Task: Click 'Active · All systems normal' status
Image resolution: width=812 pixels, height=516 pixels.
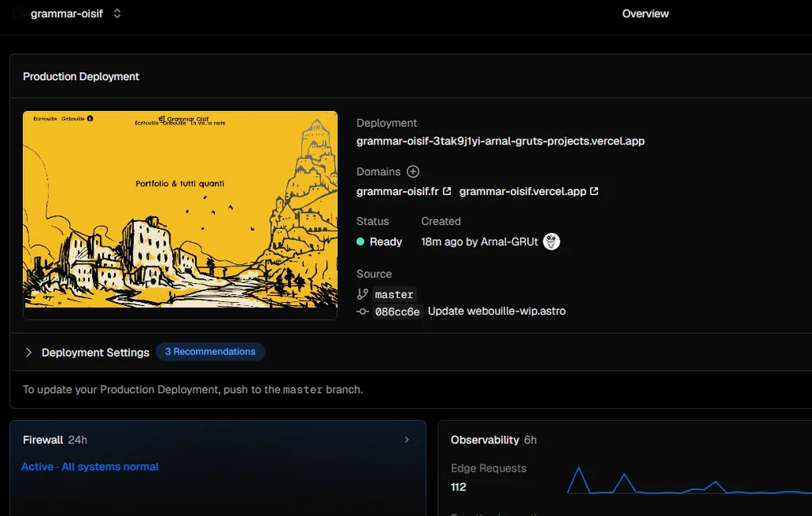Action: tap(90, 467)
